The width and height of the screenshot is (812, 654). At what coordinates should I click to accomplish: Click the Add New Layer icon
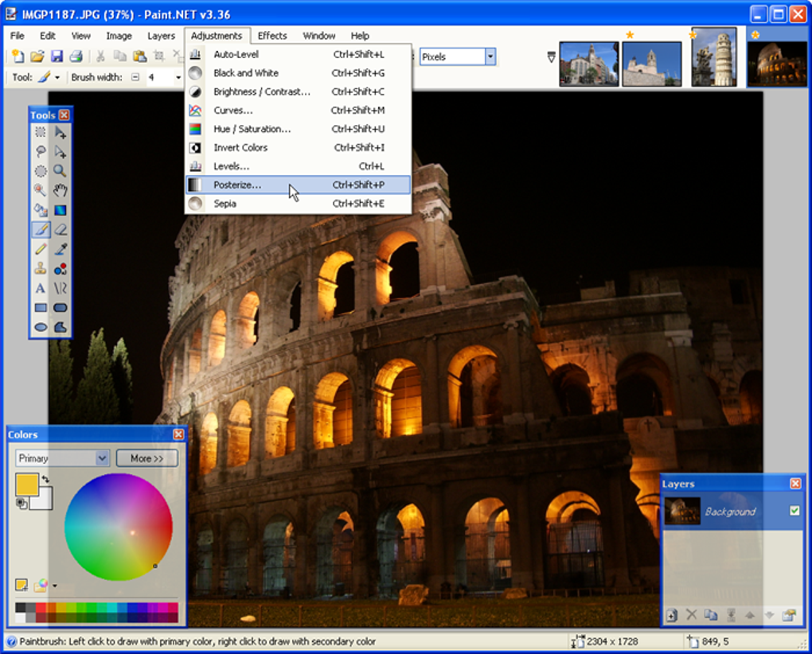[x=673, y=615]
